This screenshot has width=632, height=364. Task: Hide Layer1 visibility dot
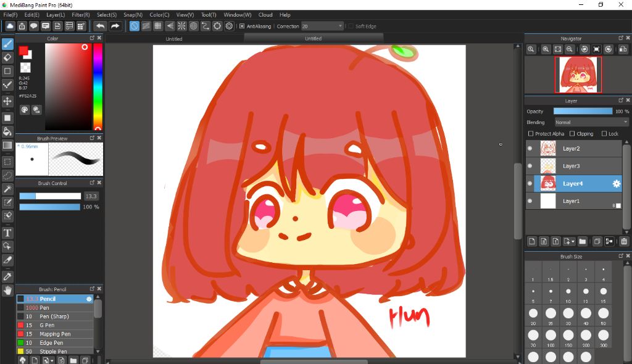(530, 201)
